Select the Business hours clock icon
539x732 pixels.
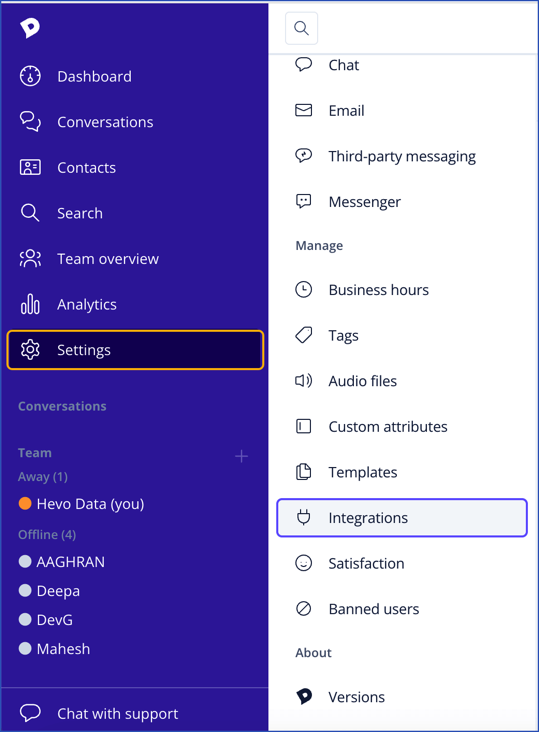(304, 289)
